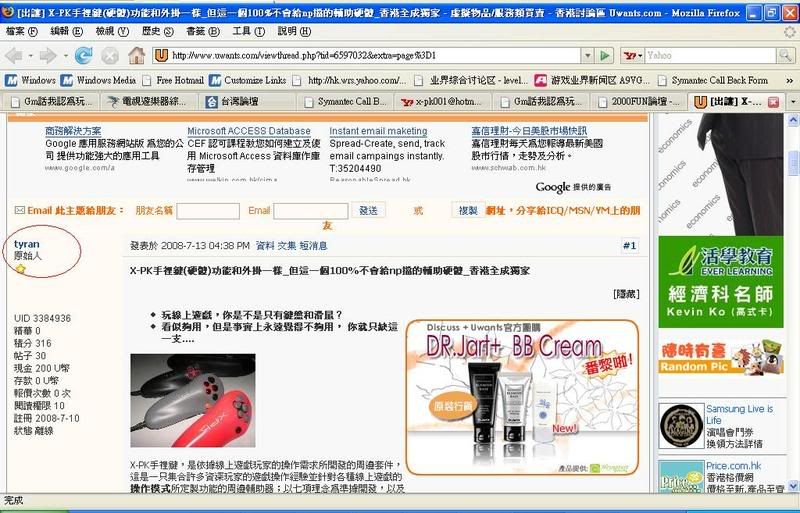Open Yahoo search engine selector

pyautogui.click(x=633, y=55)
